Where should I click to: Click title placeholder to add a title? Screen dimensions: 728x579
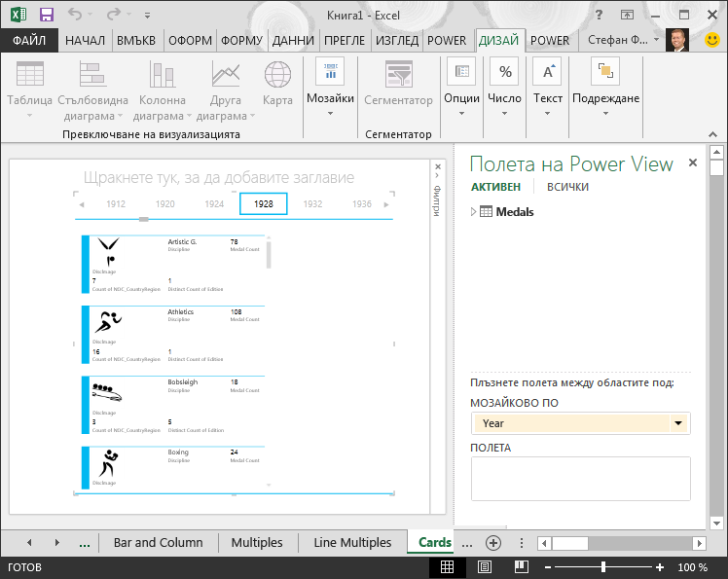pyautogui.click(x=219, y=177)
